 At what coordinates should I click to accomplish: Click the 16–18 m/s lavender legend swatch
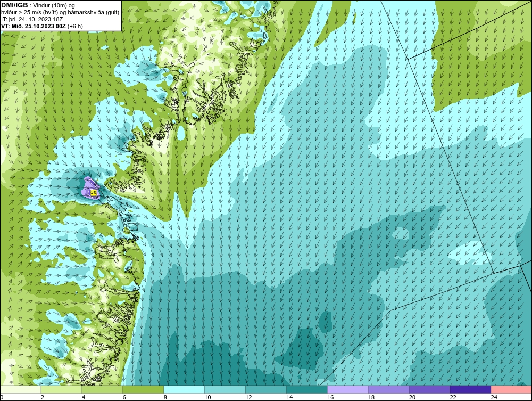tap(348, 389)
